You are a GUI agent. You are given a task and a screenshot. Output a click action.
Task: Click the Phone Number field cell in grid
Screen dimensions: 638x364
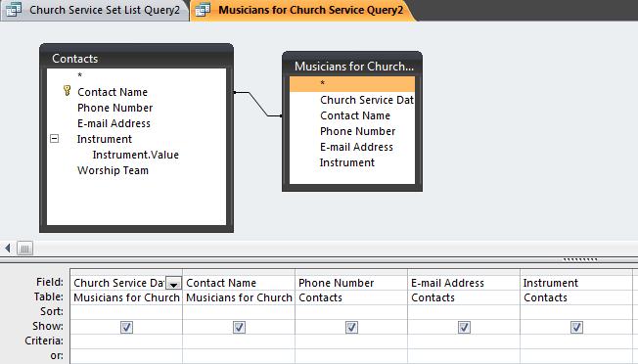351,283
